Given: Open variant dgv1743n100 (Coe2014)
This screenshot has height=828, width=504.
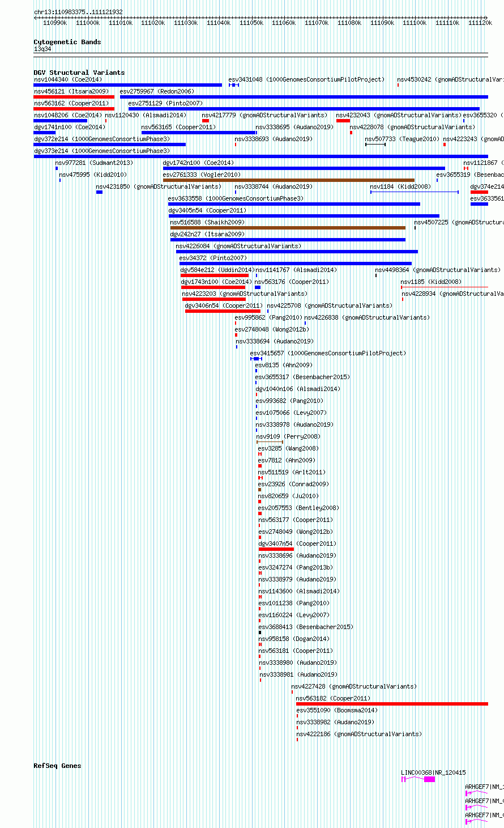Looking at the screenshot, I should tap(216, 282).
